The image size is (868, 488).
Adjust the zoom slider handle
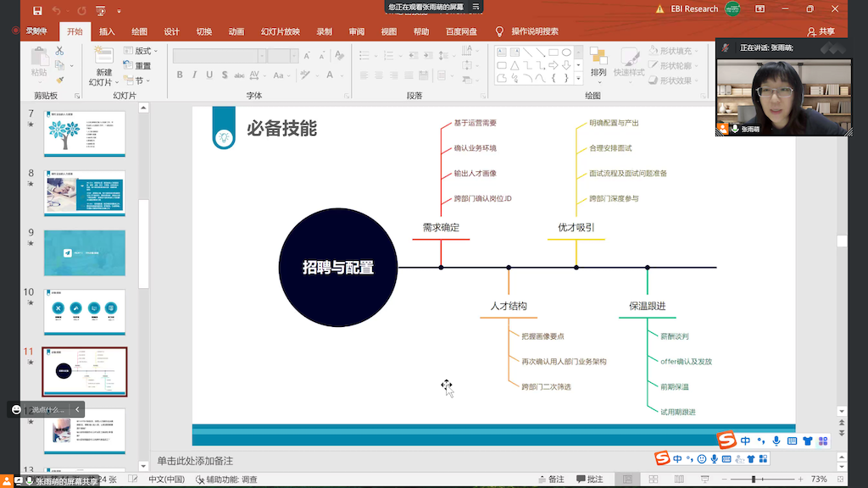pyautogui.click(x=754, y=480)
